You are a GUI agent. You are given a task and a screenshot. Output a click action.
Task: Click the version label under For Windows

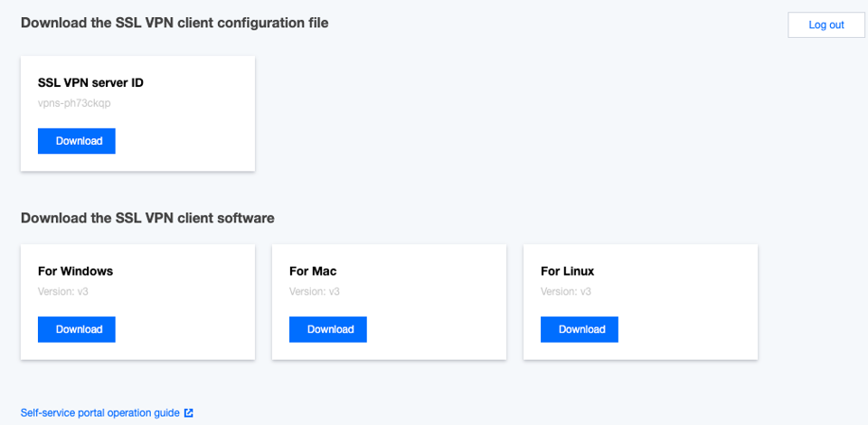tap(63, 292)
